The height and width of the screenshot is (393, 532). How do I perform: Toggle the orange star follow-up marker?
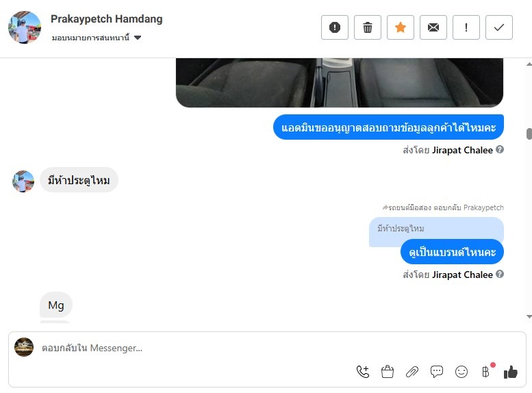click(401, 27)
